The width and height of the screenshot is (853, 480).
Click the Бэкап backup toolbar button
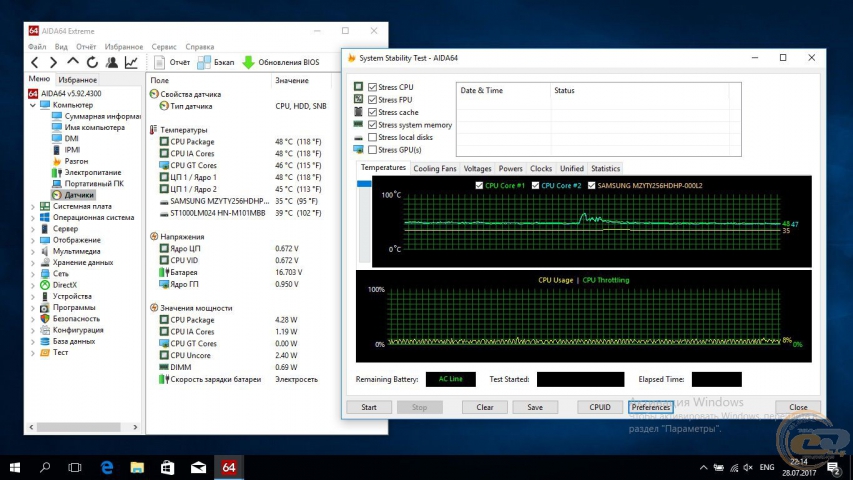click(x=216, y=63)
